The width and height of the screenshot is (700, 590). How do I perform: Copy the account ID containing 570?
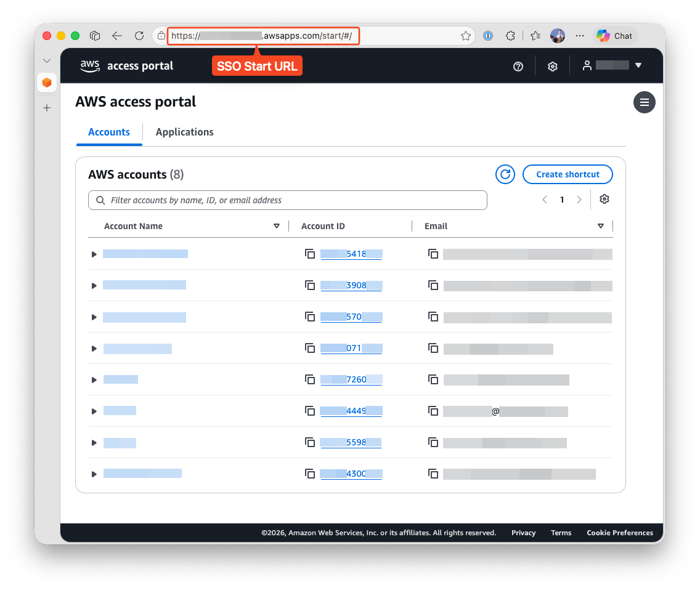(x=310, y=317)
